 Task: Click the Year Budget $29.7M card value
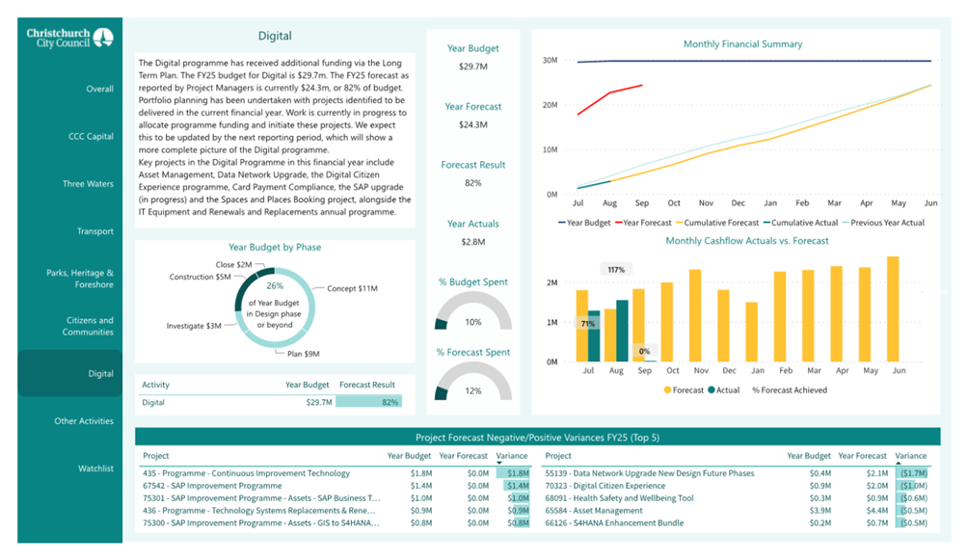click(472, 67)
